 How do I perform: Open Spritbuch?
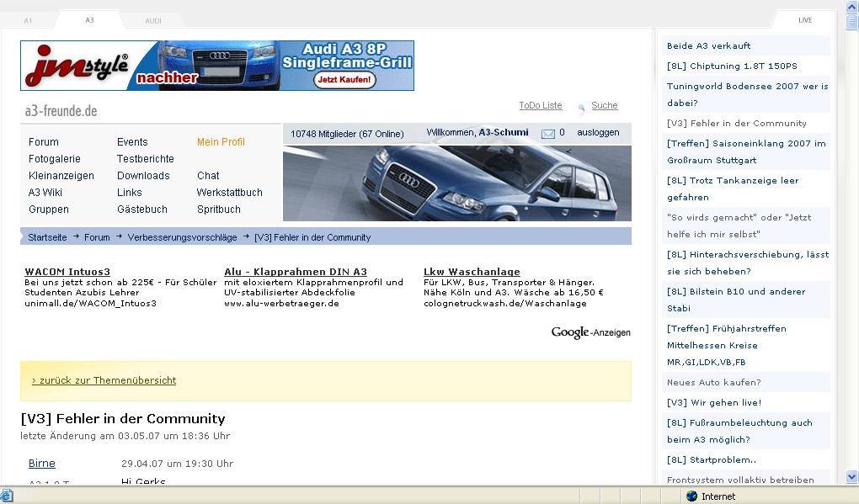click(x=219, y=210)
